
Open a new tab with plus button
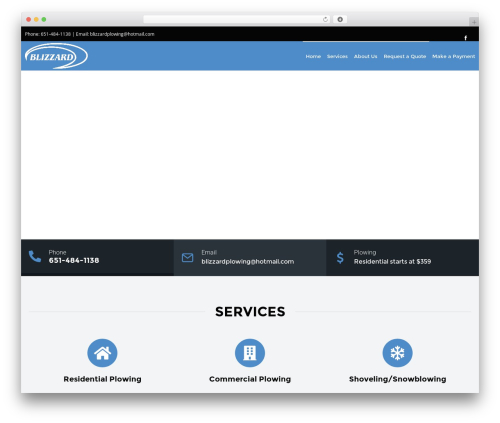pyautogui.click(x=474, y=22)
